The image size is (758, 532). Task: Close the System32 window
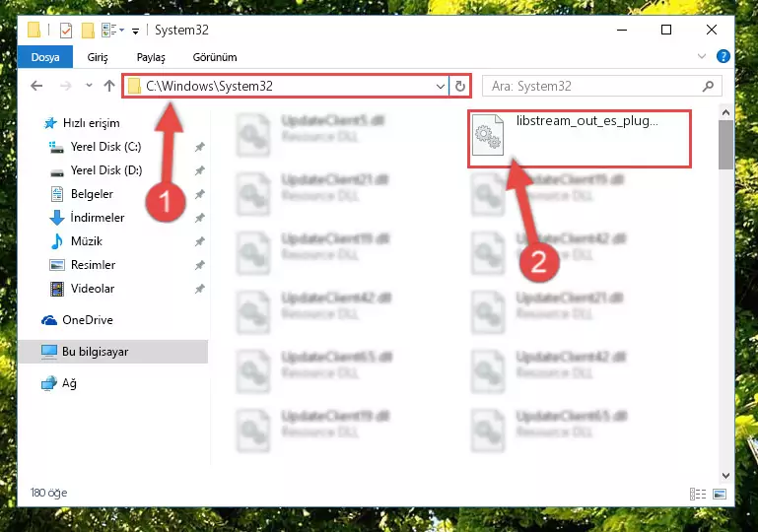pyautogui.click(x=711, y=30)
